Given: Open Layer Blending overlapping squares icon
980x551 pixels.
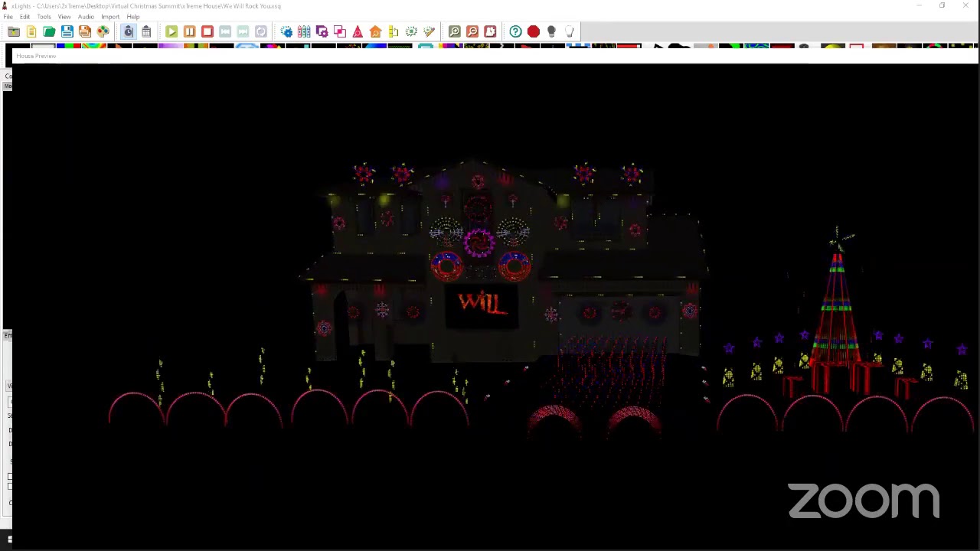Looking at the screenshot, I should pyautogui.click(x=340, y=31).
